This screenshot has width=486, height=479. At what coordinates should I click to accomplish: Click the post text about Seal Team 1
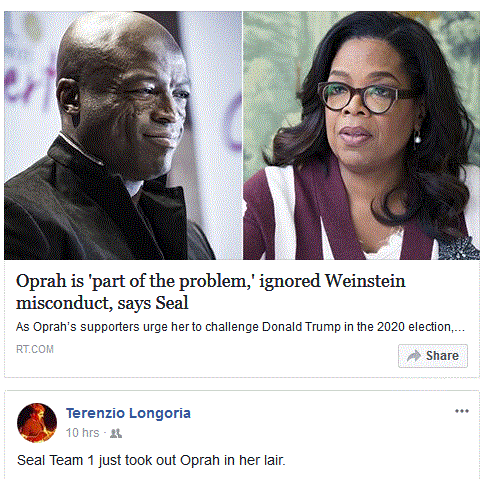click(151, 460)
